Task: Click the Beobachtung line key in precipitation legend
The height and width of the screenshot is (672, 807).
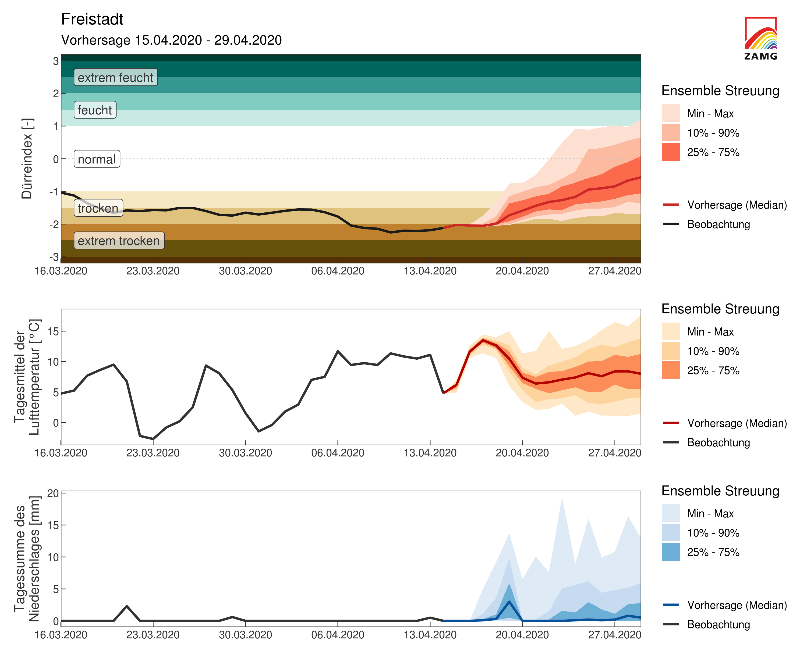Action: coord(671,624)
